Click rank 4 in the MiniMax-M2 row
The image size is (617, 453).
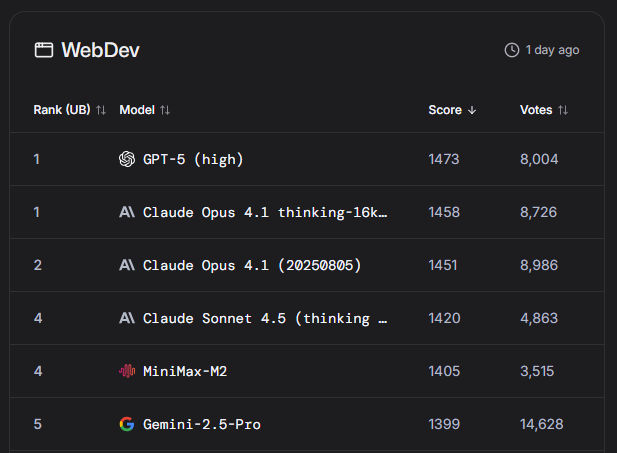(x=38, y=371)
